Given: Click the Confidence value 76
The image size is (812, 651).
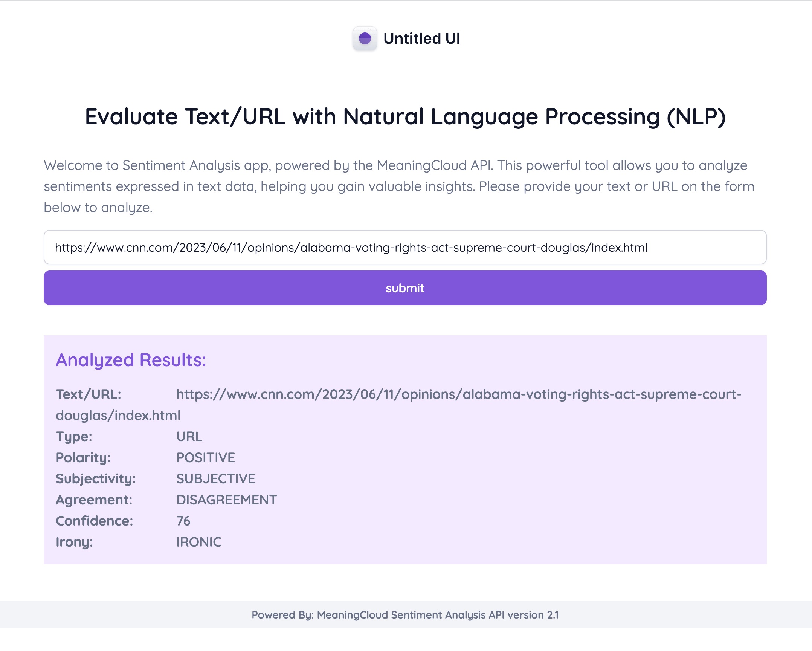Looking at the screenshot, I should coord(183,521).
